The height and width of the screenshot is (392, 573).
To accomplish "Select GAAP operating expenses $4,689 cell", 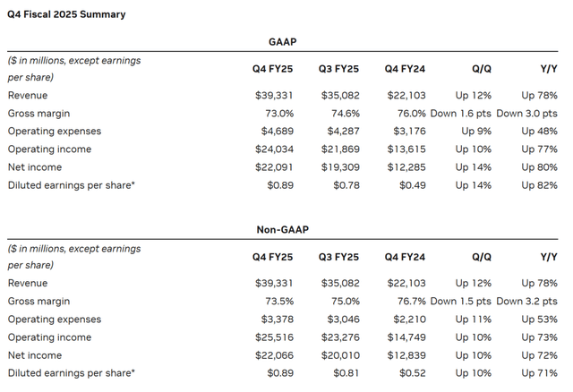I will coord(278,132).
